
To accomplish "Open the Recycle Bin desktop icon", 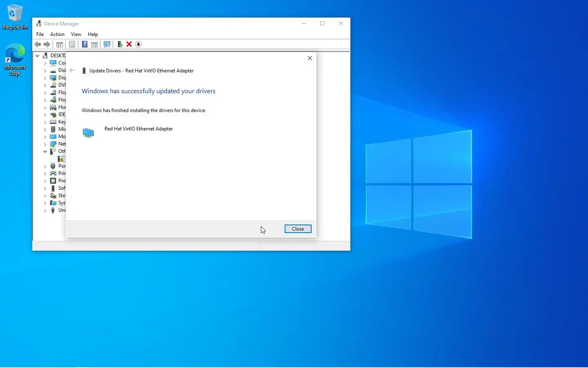I will coord(15,17).
